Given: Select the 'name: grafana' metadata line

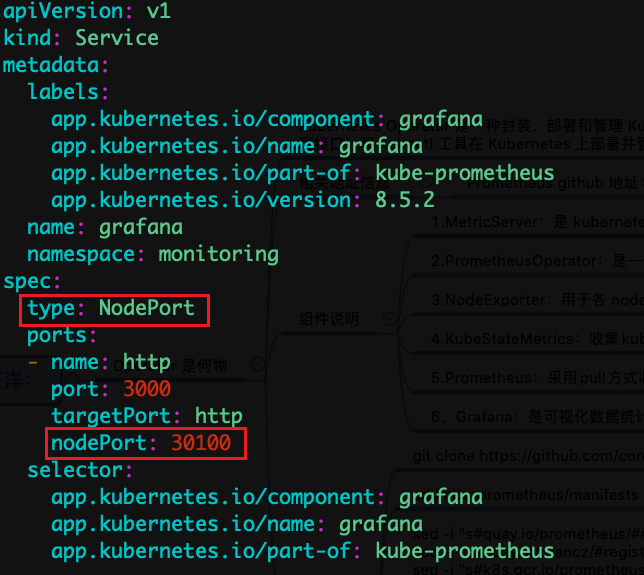Looking at the screenshot, I should point(105,228).
